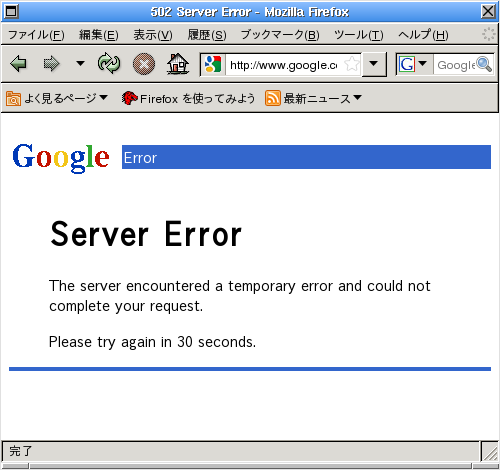Open the 表示(V) menu
The width and height of the screenshot is (500, 470).
[153, 35]
